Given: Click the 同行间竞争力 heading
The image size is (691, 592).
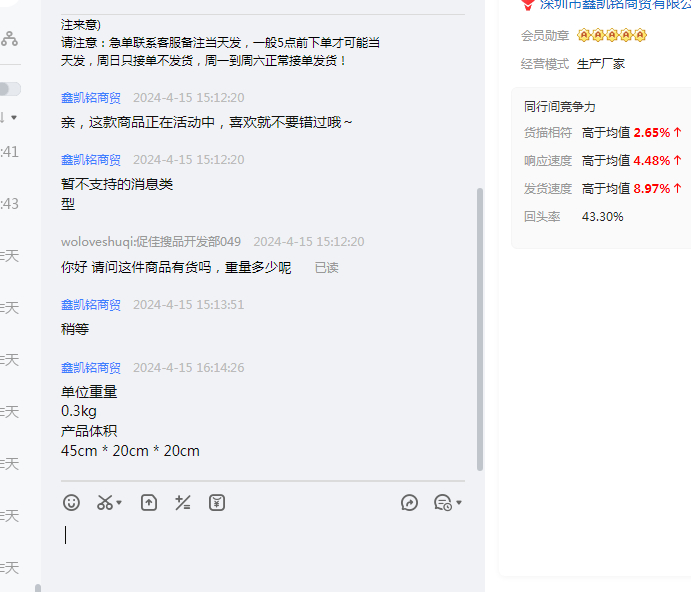Looking at the screenshot, I should click(x=560, y=107).
